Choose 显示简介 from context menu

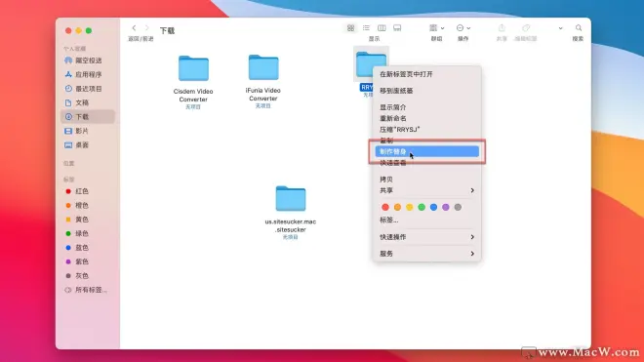(426, 107)
